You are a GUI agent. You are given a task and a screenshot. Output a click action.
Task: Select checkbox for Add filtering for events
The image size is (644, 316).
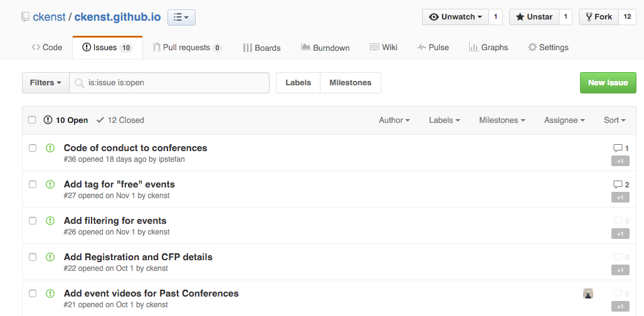[x=33, y=221]
